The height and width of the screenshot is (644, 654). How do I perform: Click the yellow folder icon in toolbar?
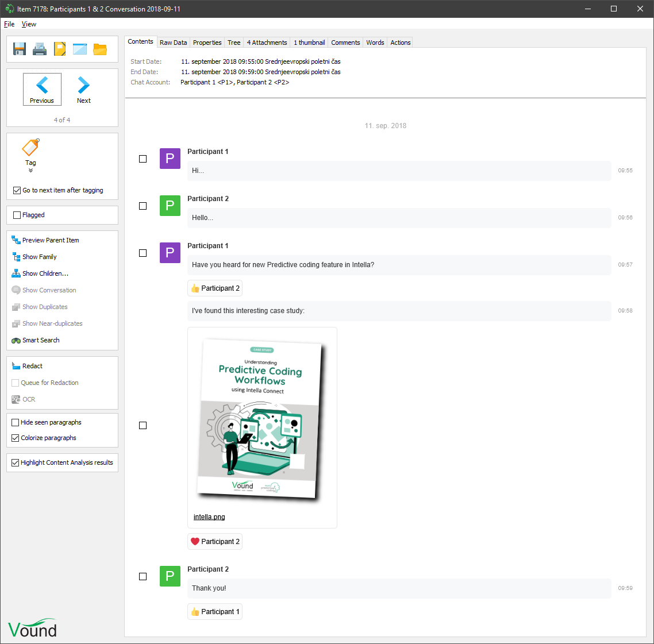coord(100,49)
